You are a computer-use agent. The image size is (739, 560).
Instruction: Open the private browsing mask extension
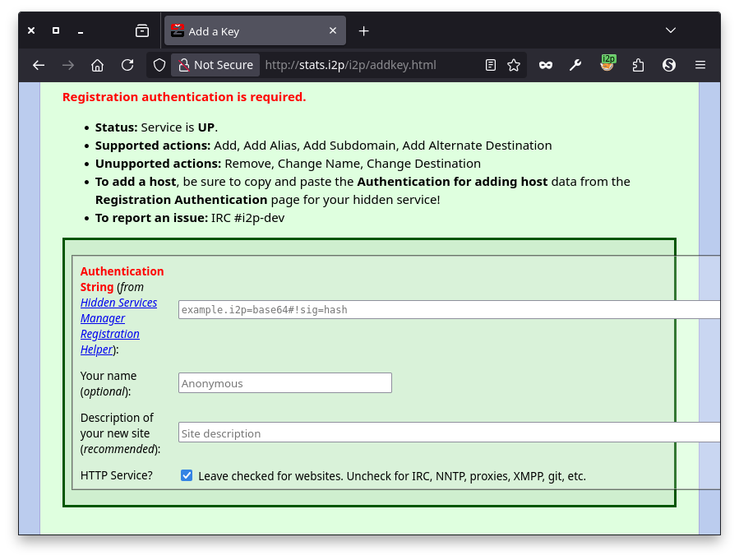546,65
